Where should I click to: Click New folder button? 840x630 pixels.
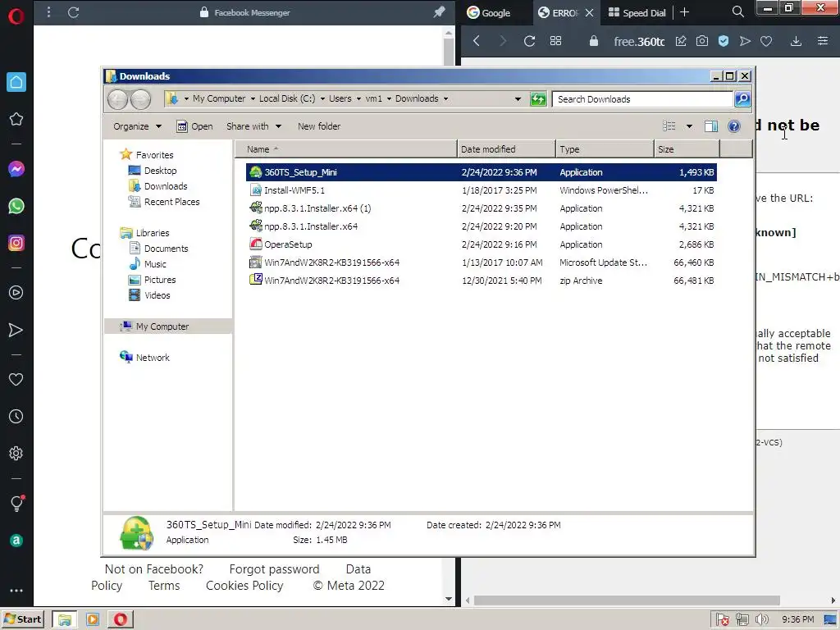click(x=319, y=126)
